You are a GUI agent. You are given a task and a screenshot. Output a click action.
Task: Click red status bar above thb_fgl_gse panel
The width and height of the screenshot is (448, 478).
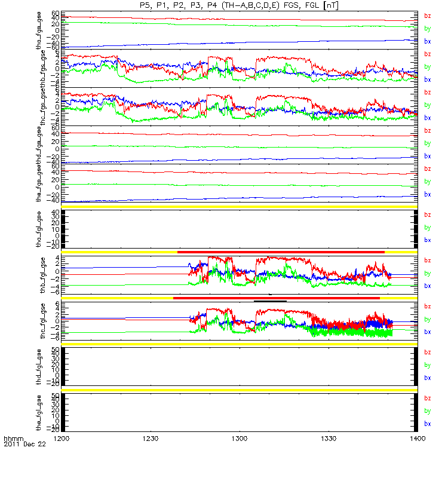(281, 252)
